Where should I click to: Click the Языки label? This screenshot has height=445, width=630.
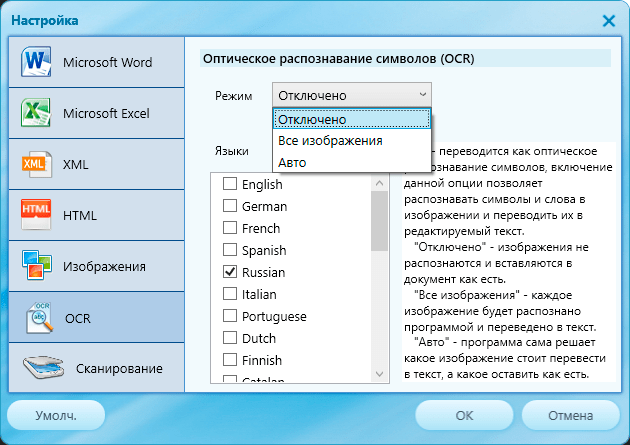pos(231,151)
